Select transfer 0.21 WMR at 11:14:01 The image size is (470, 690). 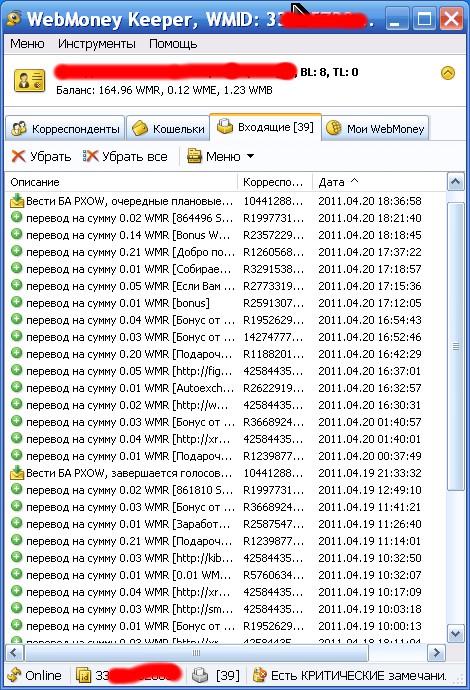(226, 541)
